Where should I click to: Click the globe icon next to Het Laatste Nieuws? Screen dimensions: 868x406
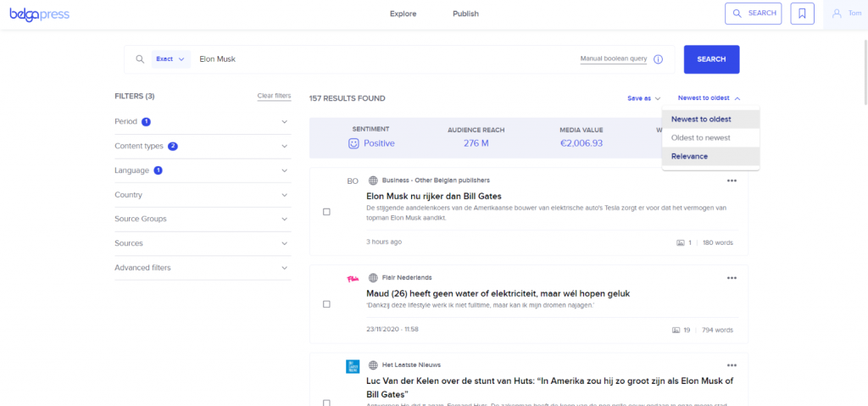(x=373, y=365)
